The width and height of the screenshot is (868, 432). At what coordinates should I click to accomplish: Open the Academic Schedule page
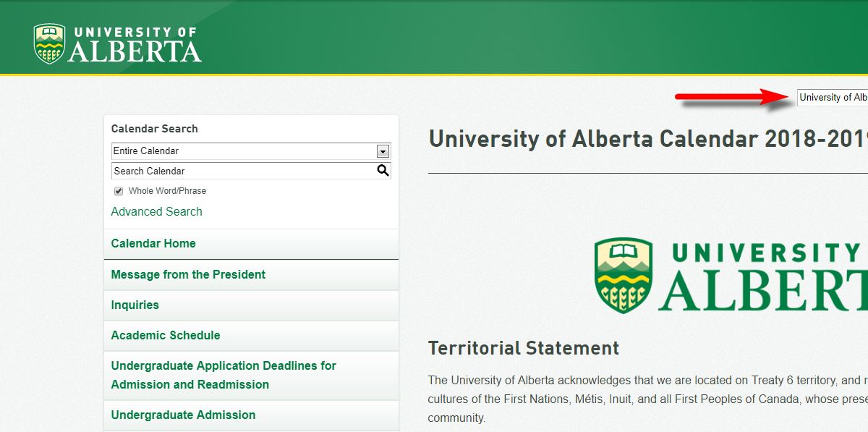(x=251, y=336)
